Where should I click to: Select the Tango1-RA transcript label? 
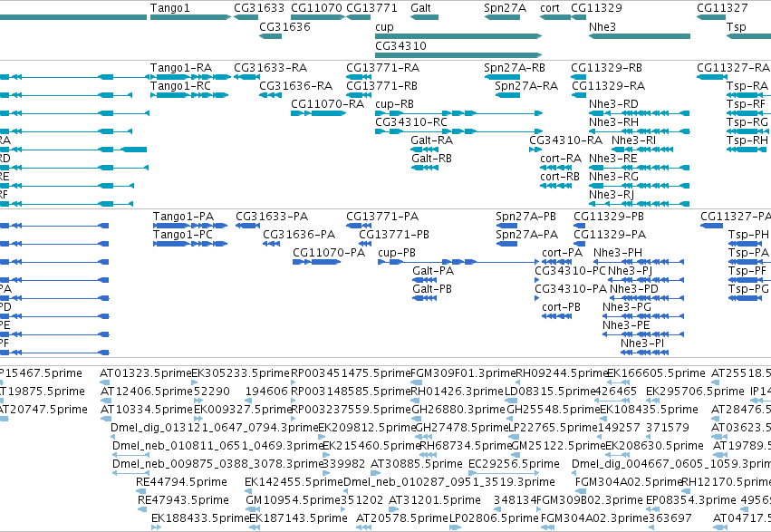tap(181, 67)
